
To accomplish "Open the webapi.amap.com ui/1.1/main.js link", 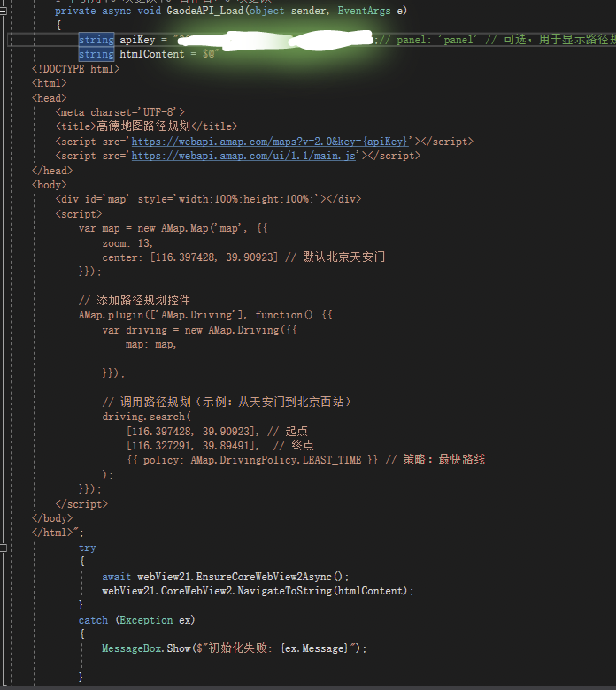I will tap(243, 156).
